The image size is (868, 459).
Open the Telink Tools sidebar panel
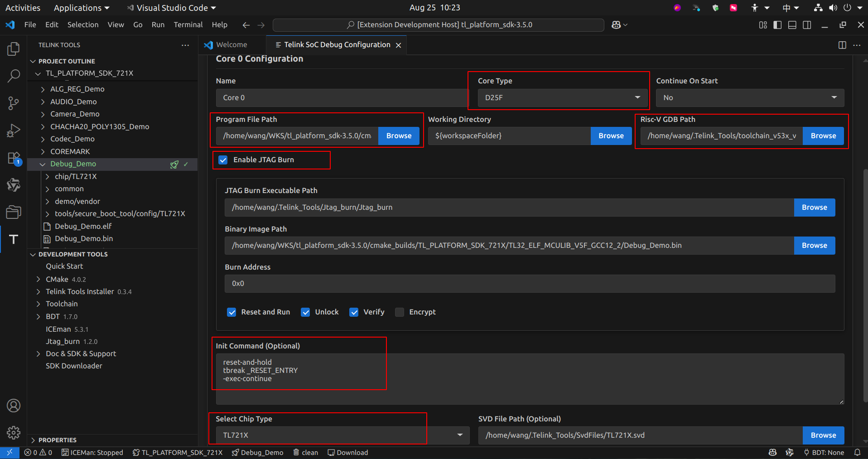point(14,239)
